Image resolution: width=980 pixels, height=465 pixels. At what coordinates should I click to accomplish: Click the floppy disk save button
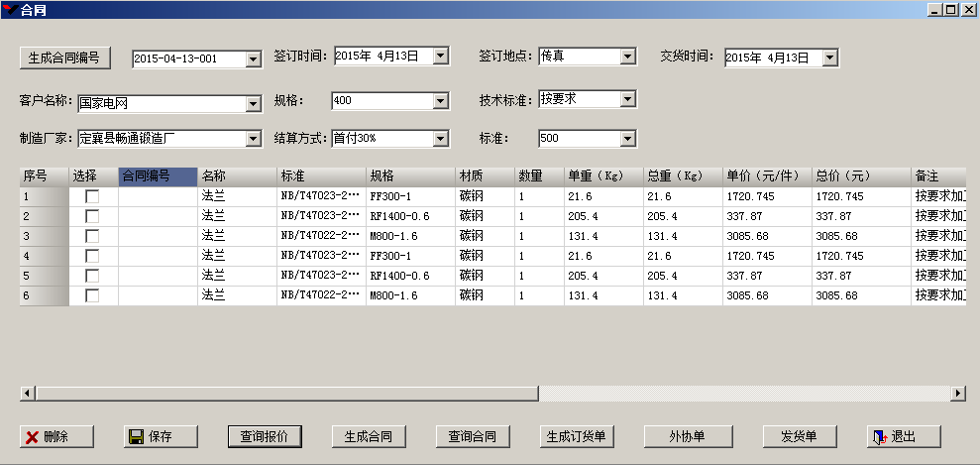pyautogui.click(x=161, y=437)
